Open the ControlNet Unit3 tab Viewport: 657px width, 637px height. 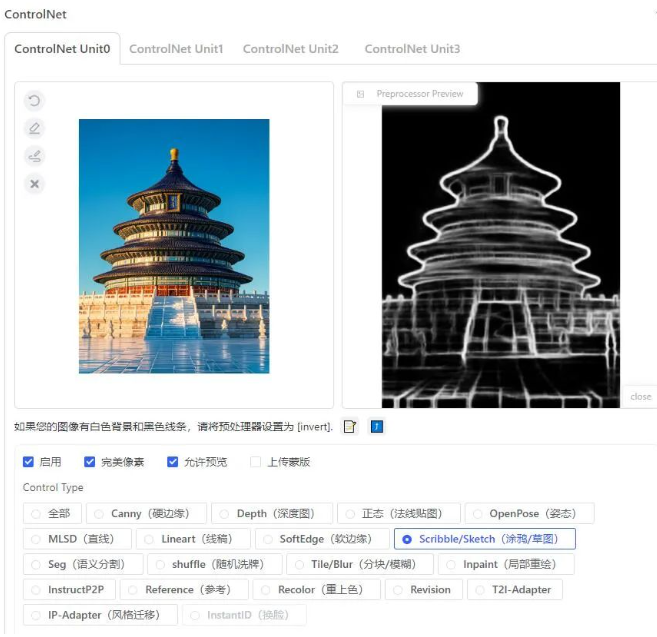[412, 49]
